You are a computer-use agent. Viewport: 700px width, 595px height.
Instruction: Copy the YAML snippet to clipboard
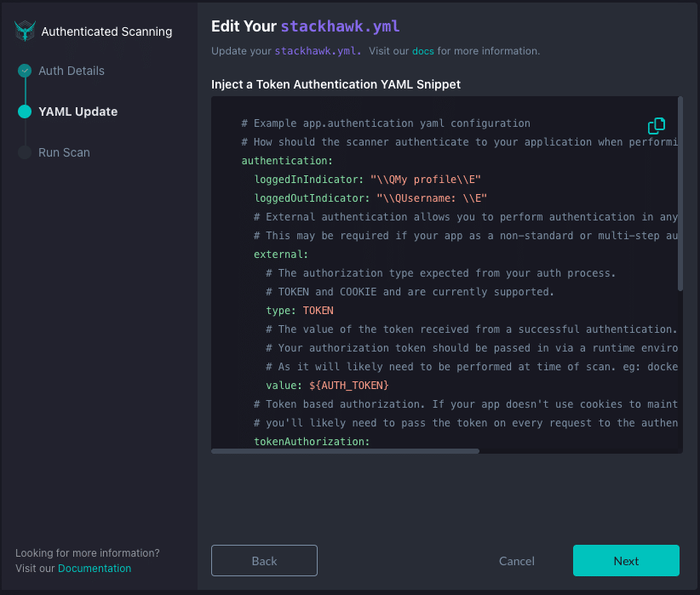tap(657, 126)
